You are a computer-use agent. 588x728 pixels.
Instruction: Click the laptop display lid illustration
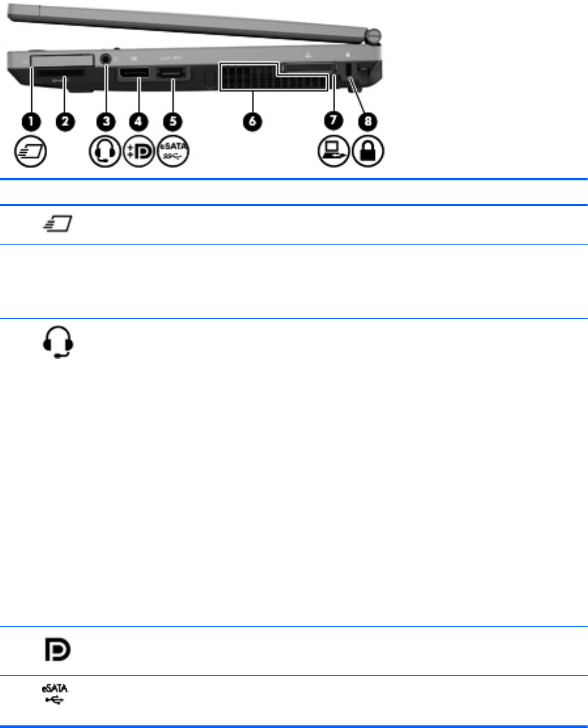[x=194, y=24]
